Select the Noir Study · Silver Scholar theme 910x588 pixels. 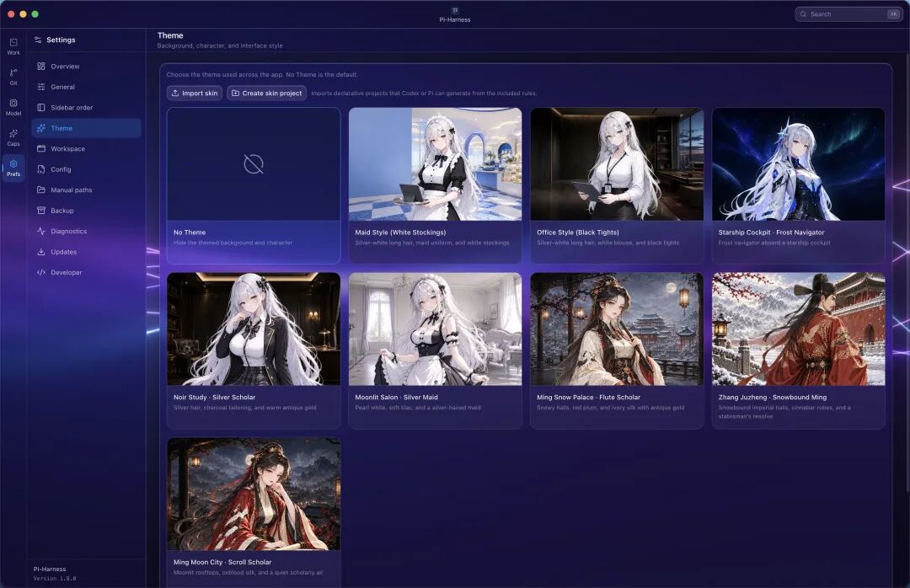click(x=254, y=350)
